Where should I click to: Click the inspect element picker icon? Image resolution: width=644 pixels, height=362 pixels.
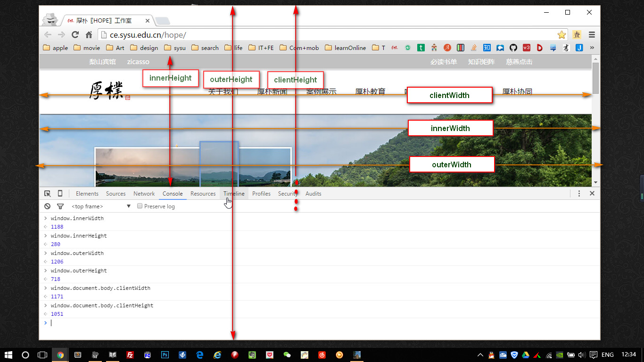tap(48, 194)
